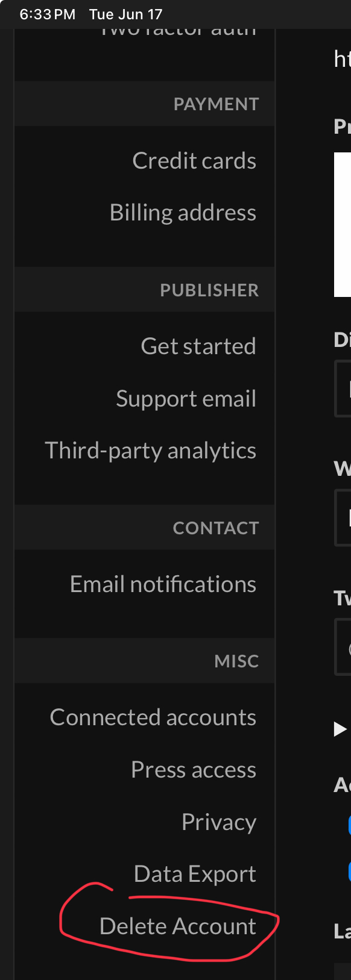Screen dimensions: 351x980
Task: Open Email notifications settings
Action: [163, 584]
